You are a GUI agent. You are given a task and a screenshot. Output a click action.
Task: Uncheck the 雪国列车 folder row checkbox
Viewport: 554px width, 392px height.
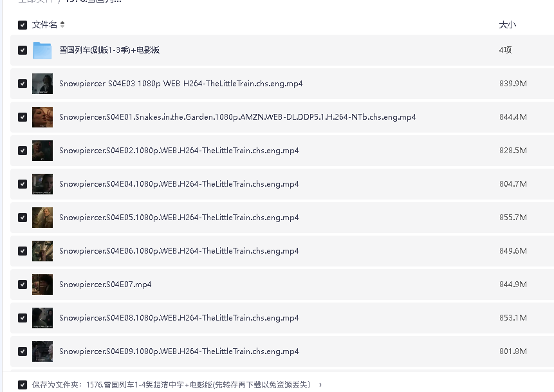click(x=21, y=50)
